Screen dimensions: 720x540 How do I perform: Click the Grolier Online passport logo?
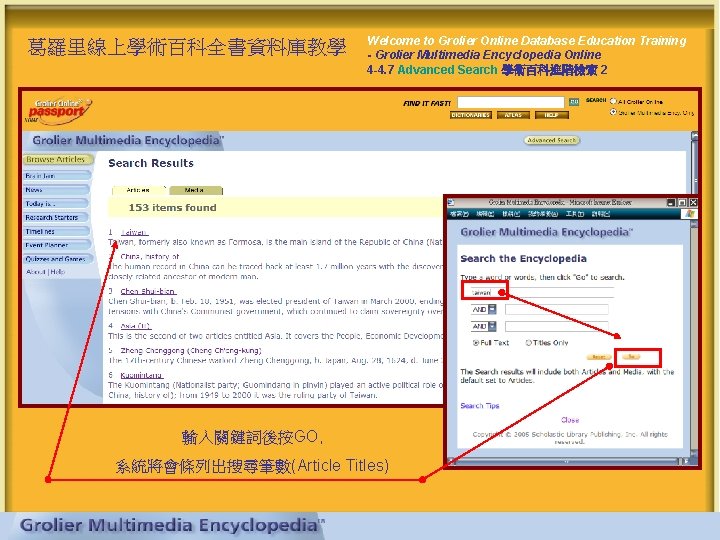[x=59, y=110]
